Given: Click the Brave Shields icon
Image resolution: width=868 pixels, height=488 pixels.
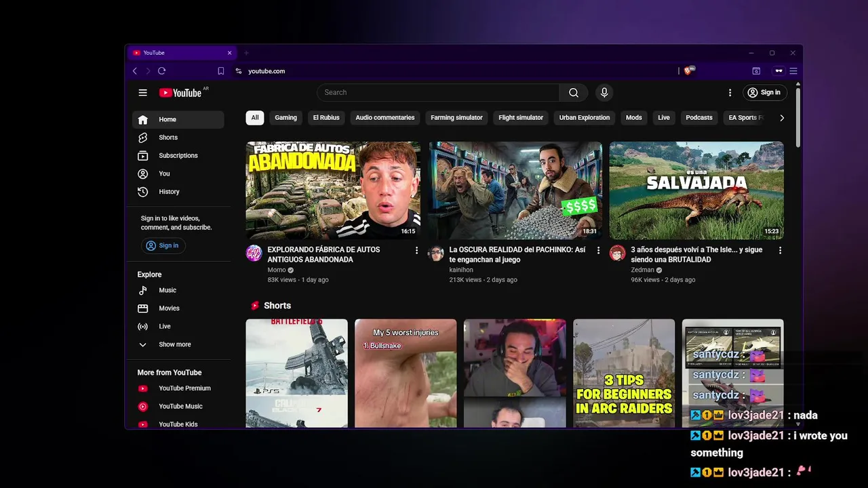Looking at the screenshot, I should point(689,70).
